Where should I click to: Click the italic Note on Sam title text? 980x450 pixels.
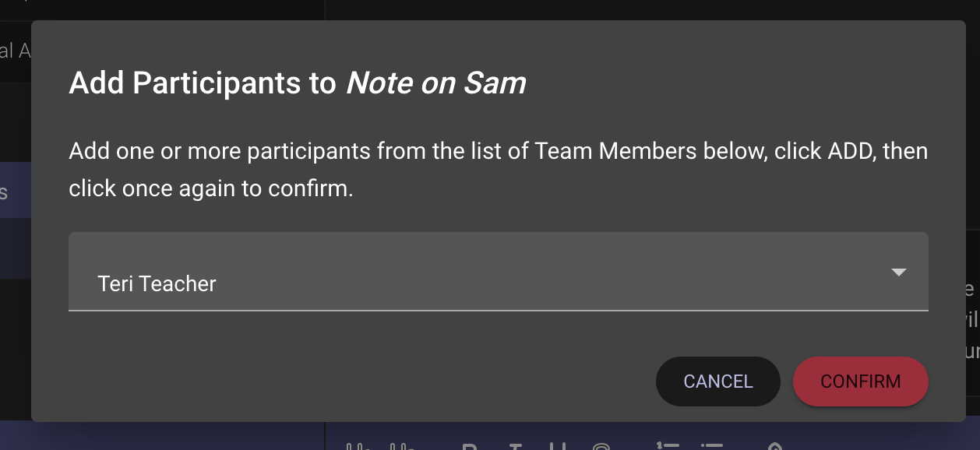pyautogui.click(x=435, y=83)
